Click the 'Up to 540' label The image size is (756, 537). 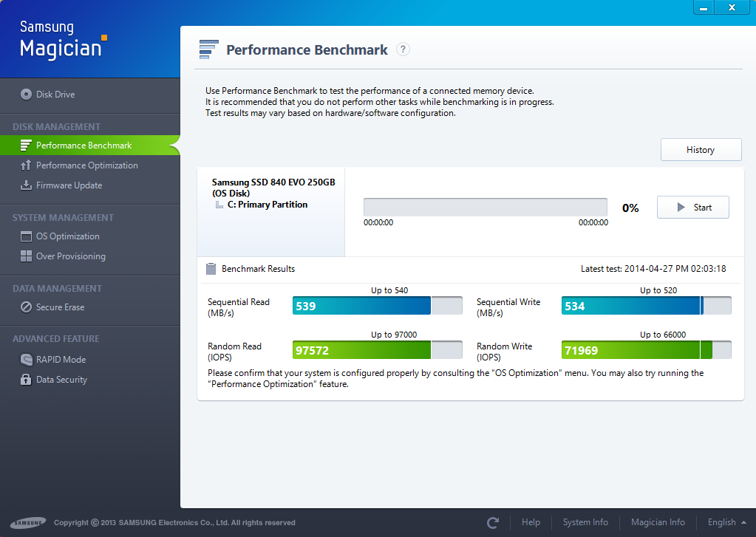(389, 290)
